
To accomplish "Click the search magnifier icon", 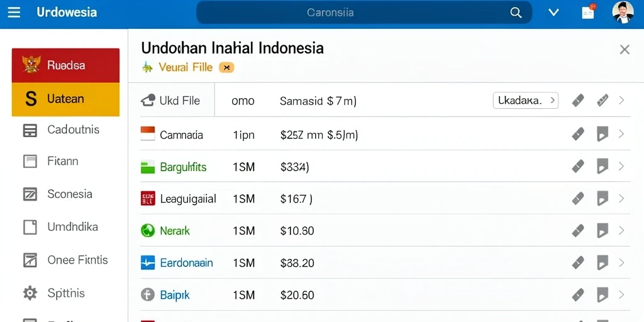I will coord(516,13).
